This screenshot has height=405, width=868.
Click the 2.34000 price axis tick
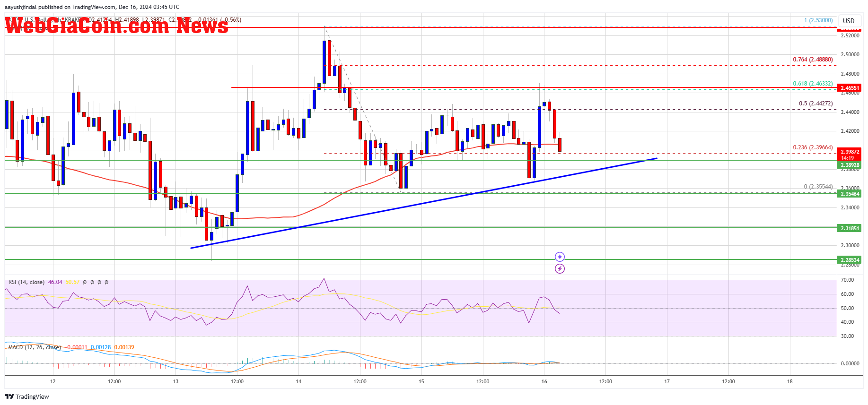(850, 207)
